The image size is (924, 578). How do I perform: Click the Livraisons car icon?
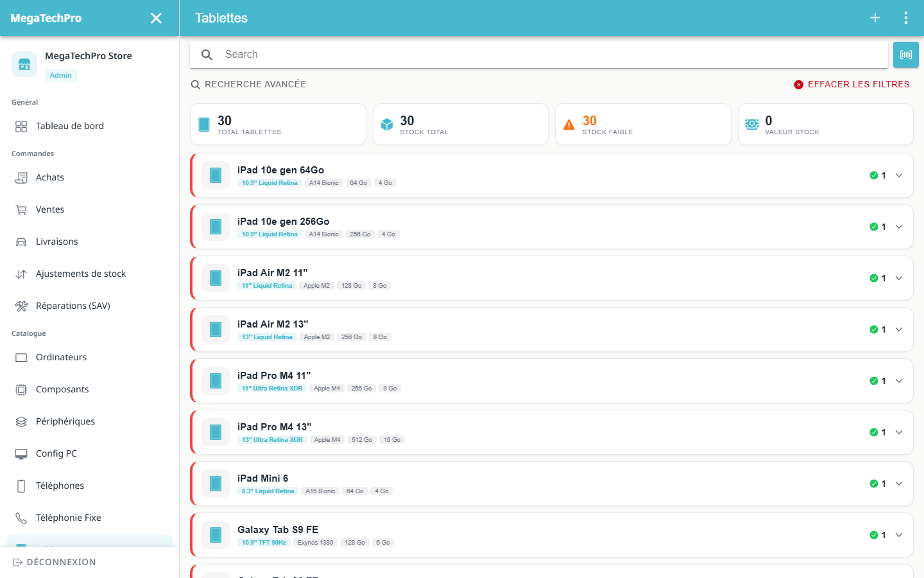21,241
